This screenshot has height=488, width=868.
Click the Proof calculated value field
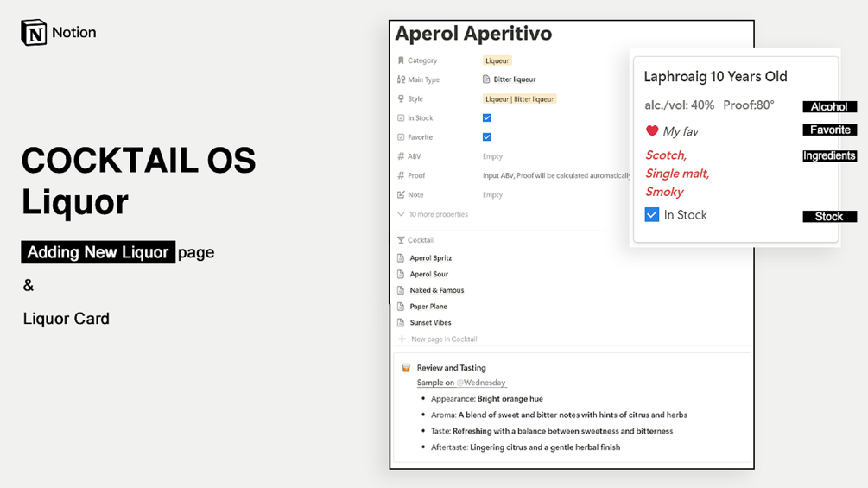point(556,175)
